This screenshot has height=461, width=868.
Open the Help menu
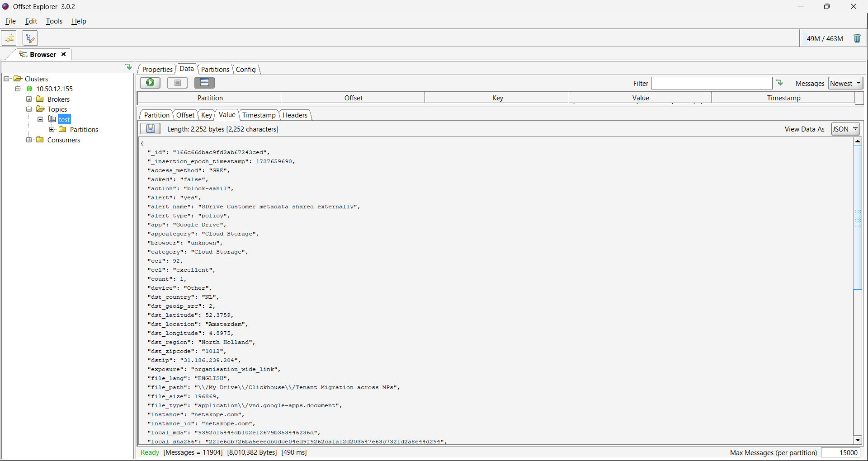[x=79, y=21]
